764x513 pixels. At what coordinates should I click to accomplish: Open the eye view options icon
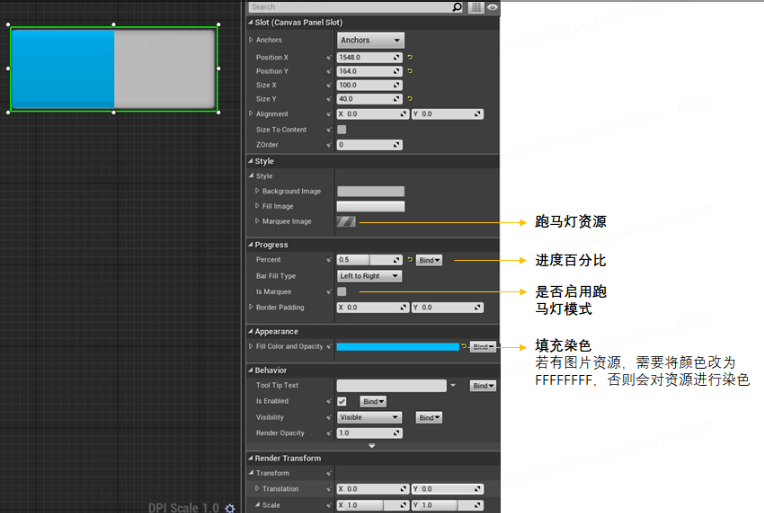[x=492, y=7]
